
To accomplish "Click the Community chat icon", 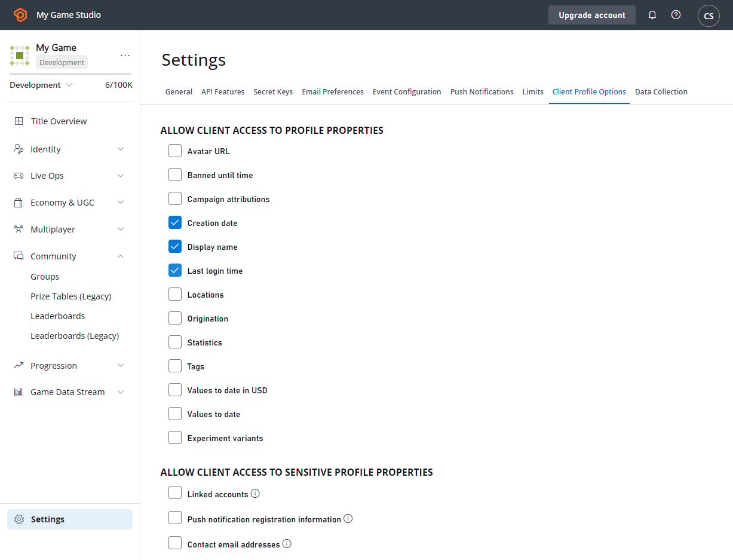I will [x=19, y=256].
